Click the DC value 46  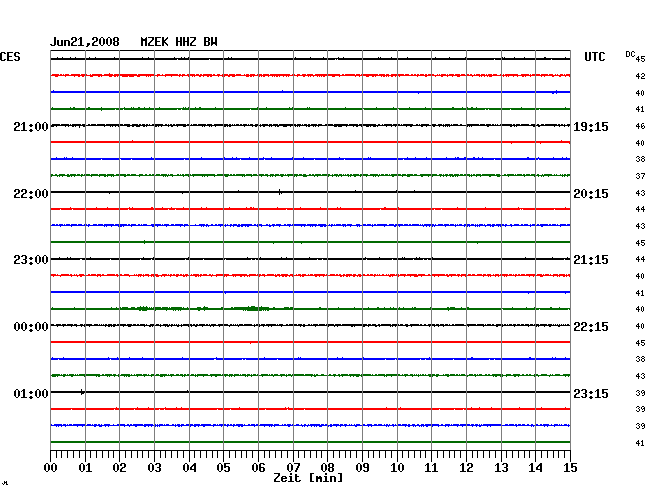(639, 126)
